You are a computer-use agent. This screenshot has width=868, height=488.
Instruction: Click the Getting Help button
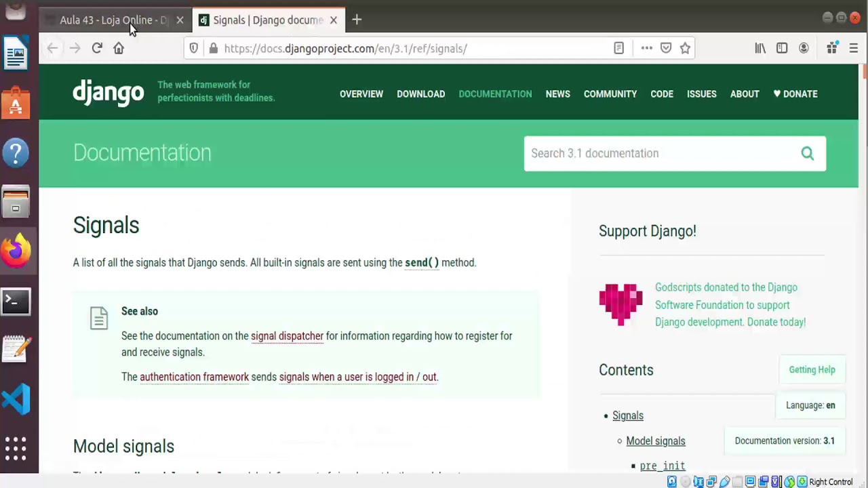[x=812, y=369]
